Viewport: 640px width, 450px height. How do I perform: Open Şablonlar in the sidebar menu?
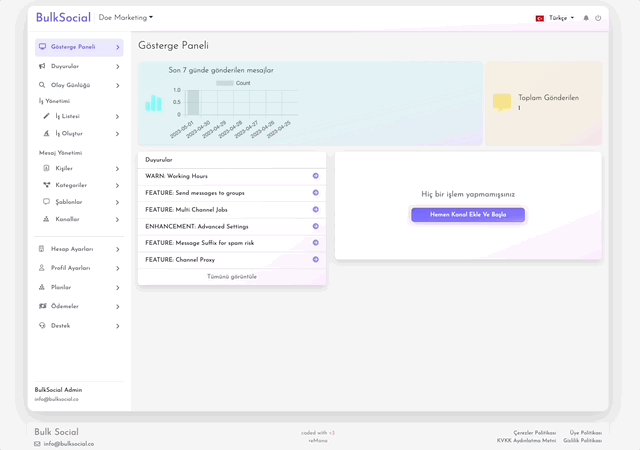pos(69,201)
